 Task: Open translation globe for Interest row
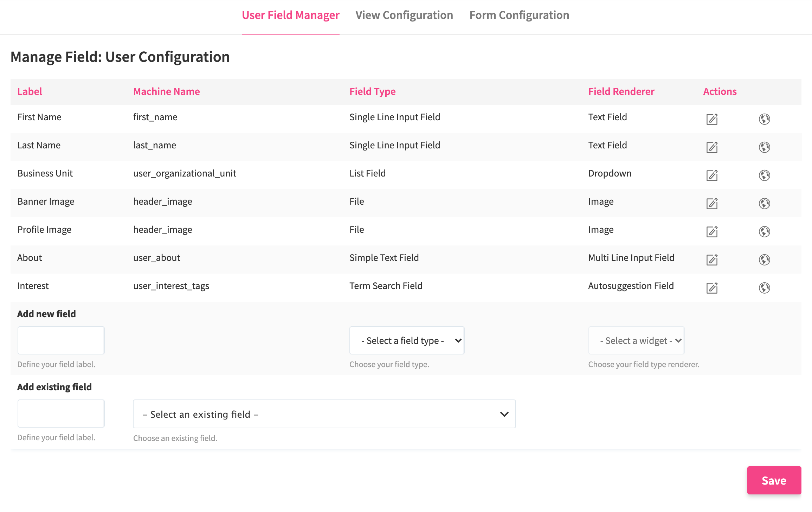[764, 288]
